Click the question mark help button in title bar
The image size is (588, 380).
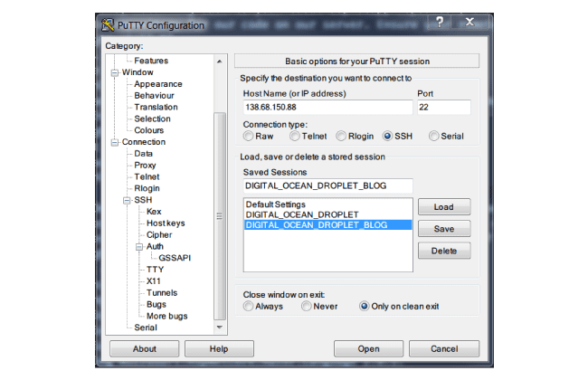point(440,22)
